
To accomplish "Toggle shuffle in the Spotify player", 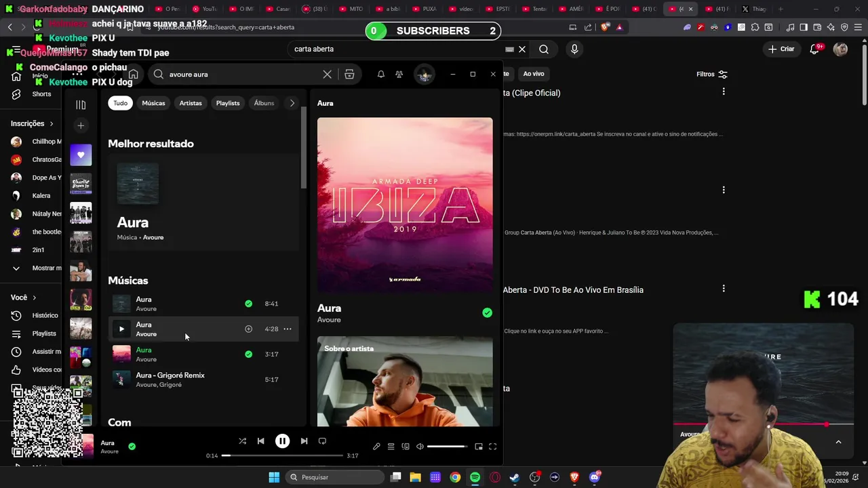I will [242, 441].
